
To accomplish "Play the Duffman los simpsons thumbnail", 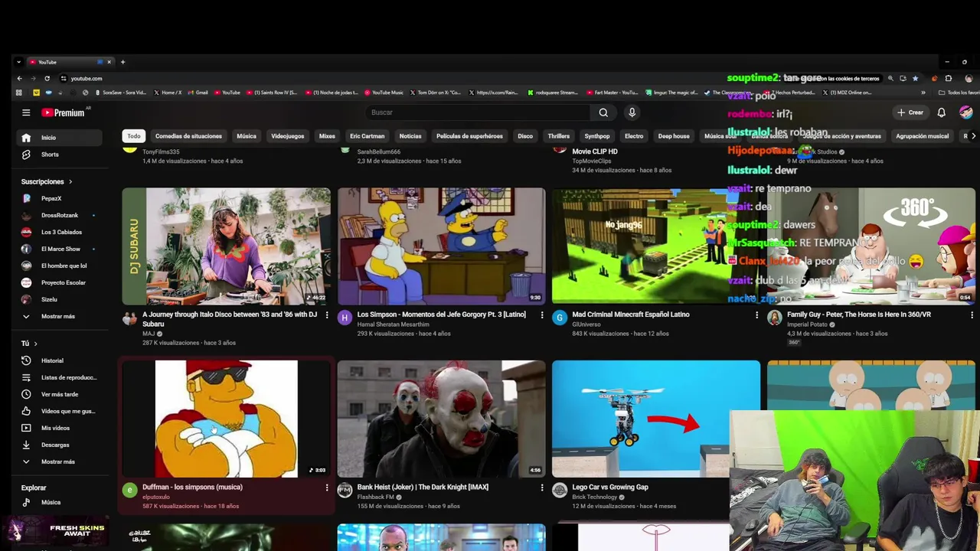I will pyautogui.click(x=227, y=419).
